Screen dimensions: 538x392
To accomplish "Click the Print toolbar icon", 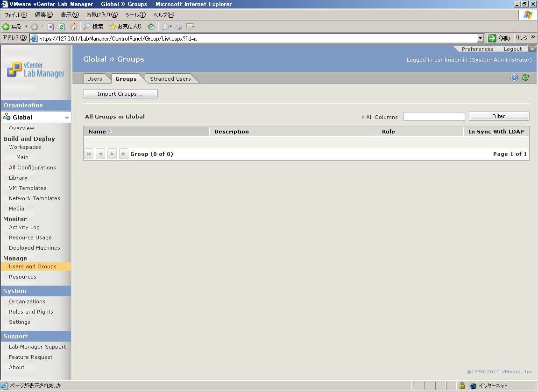I will [179, 27].
